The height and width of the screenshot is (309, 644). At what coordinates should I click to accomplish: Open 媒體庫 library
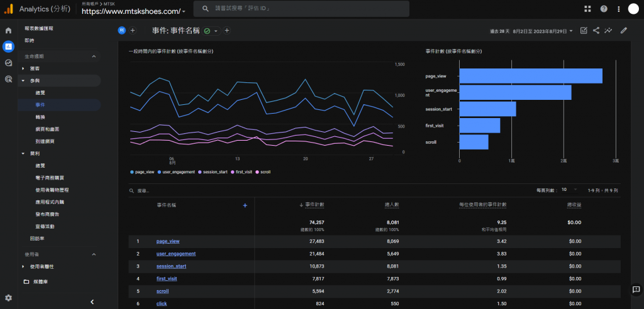click(41, 282)
